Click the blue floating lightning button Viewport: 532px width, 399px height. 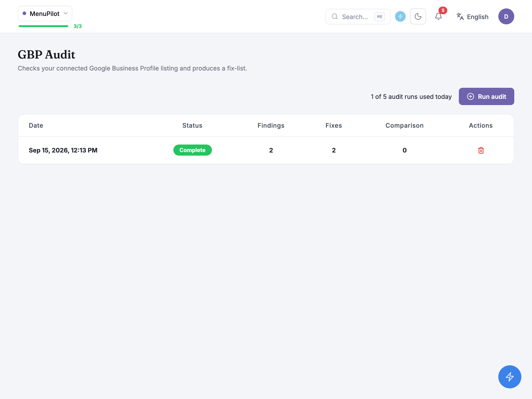510,377
